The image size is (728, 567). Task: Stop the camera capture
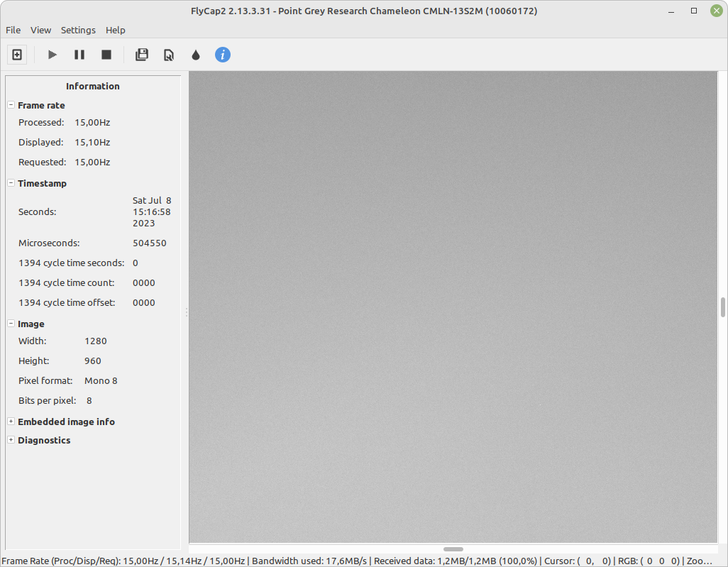106,54
